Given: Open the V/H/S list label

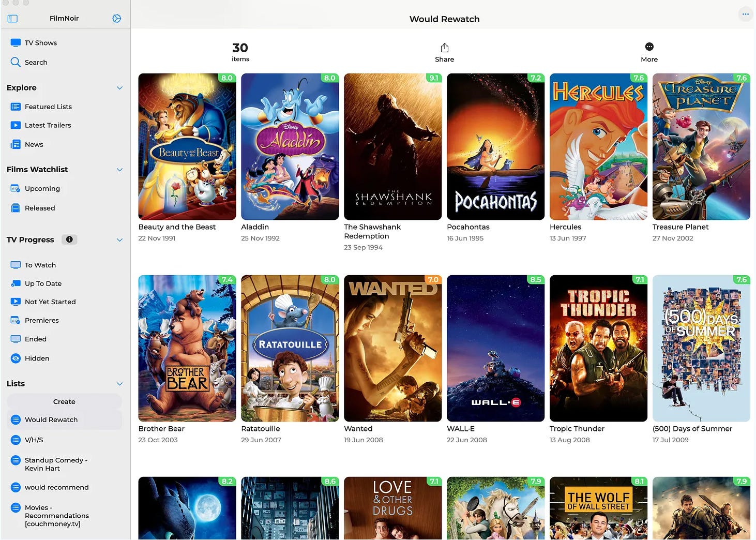Looking at the screenshot, I should click(34, 440).
